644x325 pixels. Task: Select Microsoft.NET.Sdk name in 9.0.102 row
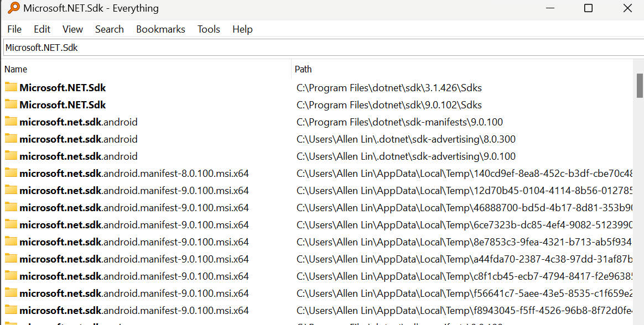pyautogui.click(x=63, y=104)
